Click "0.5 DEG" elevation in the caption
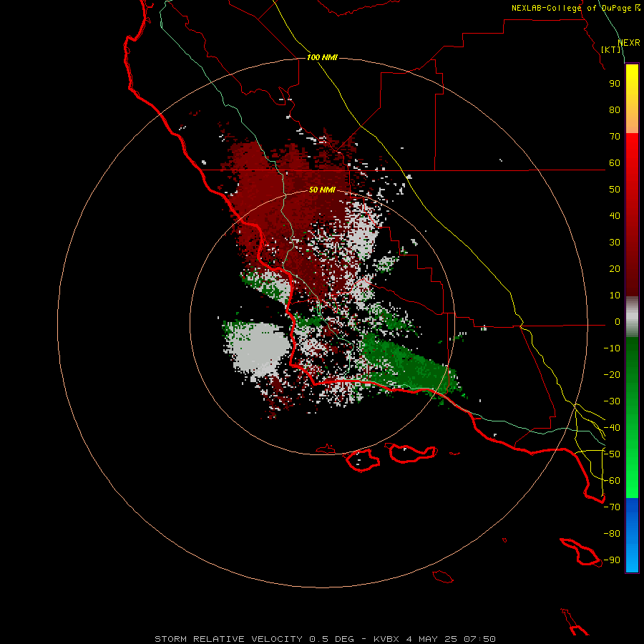644x644 pixels. click(331, 639)
